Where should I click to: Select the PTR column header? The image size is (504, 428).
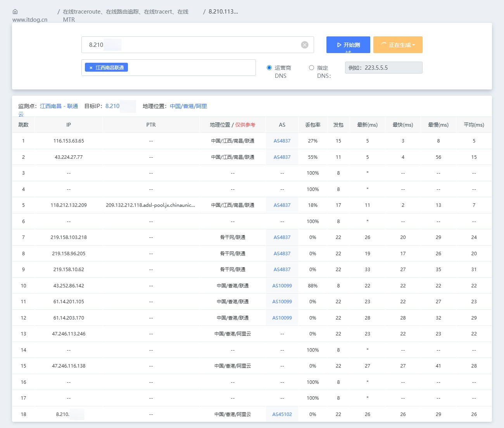point(151,125)
